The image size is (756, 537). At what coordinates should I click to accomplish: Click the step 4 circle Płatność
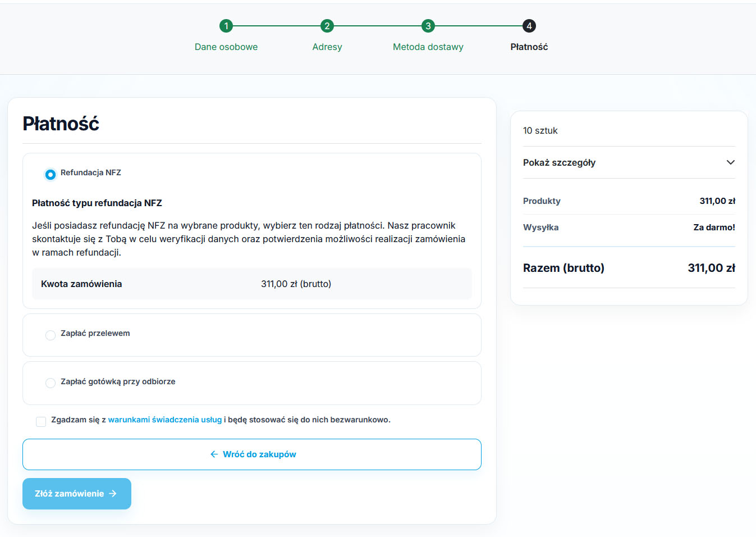[529, 26]
